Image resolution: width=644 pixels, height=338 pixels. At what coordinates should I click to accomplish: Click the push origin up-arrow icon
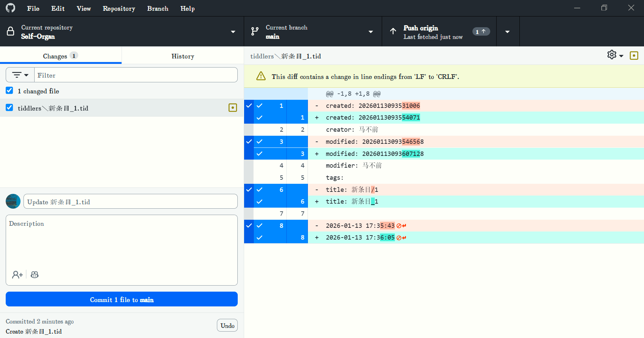[x=393, y=32]
